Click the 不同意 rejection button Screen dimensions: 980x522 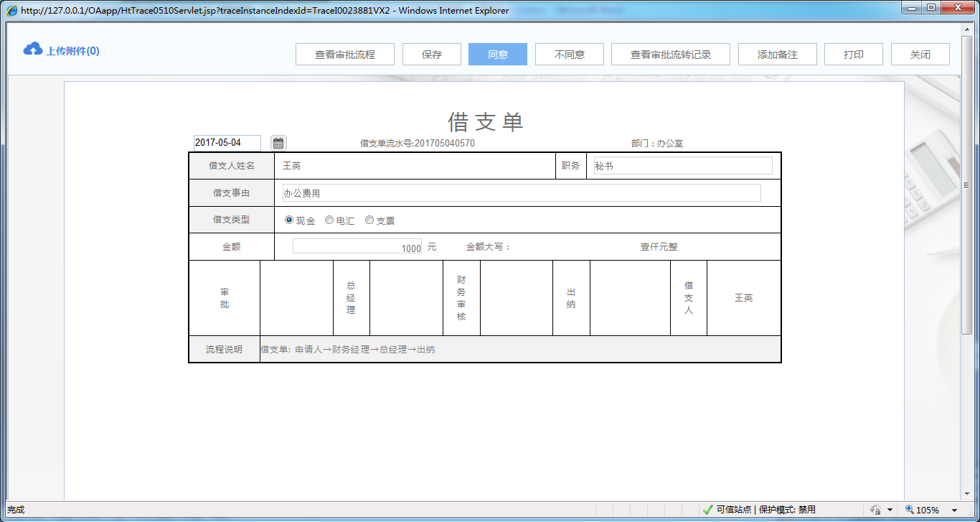(570, 54)
